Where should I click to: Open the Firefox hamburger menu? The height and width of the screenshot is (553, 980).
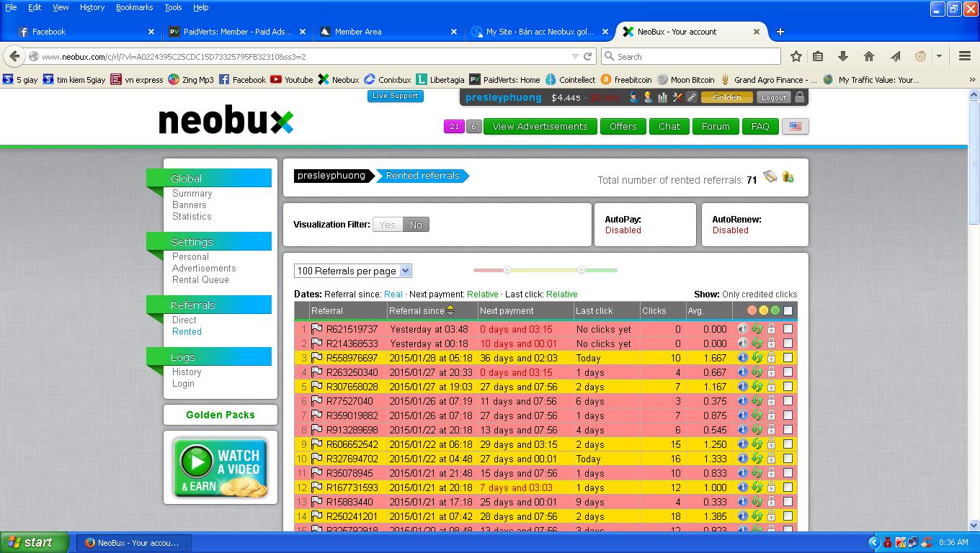tap(965, 56)
